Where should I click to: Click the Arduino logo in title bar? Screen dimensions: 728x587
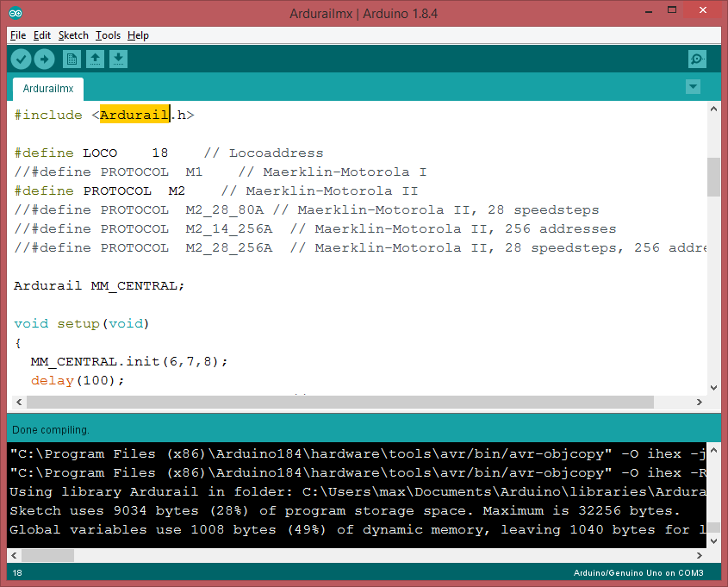pyautogui.click(x=16, y=13)
